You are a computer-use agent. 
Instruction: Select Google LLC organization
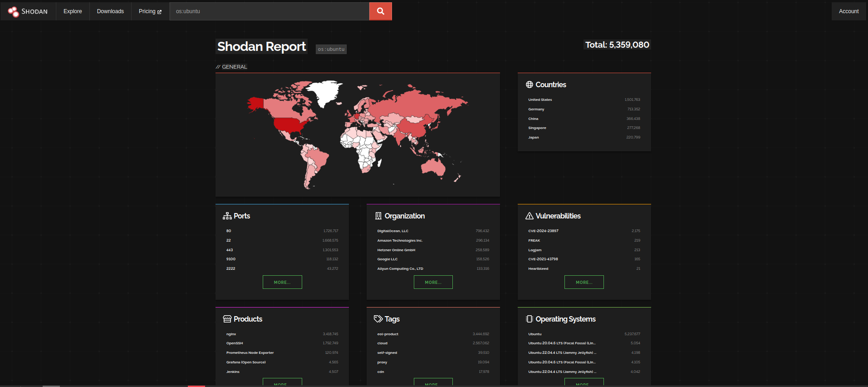[x=433, y=259]
